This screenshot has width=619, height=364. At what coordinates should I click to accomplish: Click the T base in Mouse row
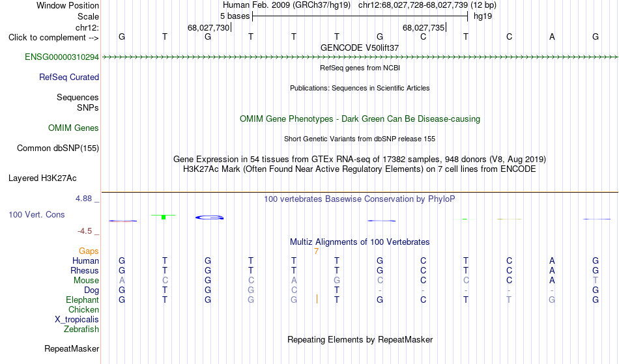click(596, 281)
